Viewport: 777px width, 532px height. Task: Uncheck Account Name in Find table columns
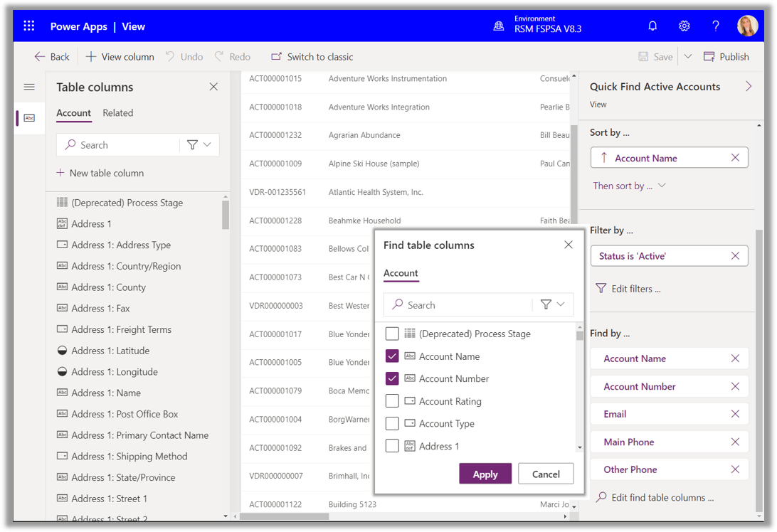point(391,356)
